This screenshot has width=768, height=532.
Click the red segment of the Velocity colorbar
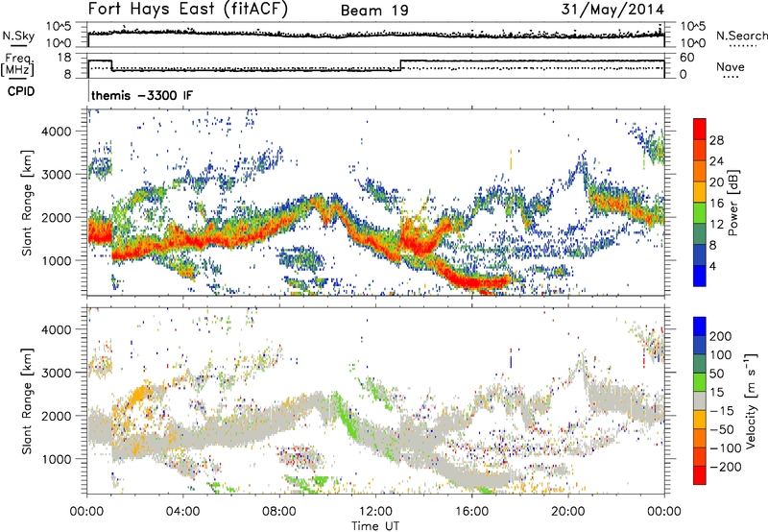(x=700, y=475)
